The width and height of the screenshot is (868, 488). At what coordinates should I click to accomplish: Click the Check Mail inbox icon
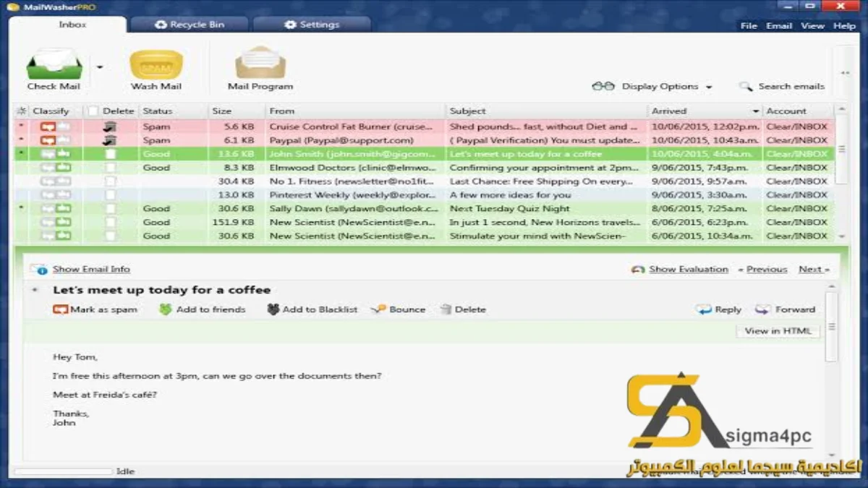[x=54, y=64]
